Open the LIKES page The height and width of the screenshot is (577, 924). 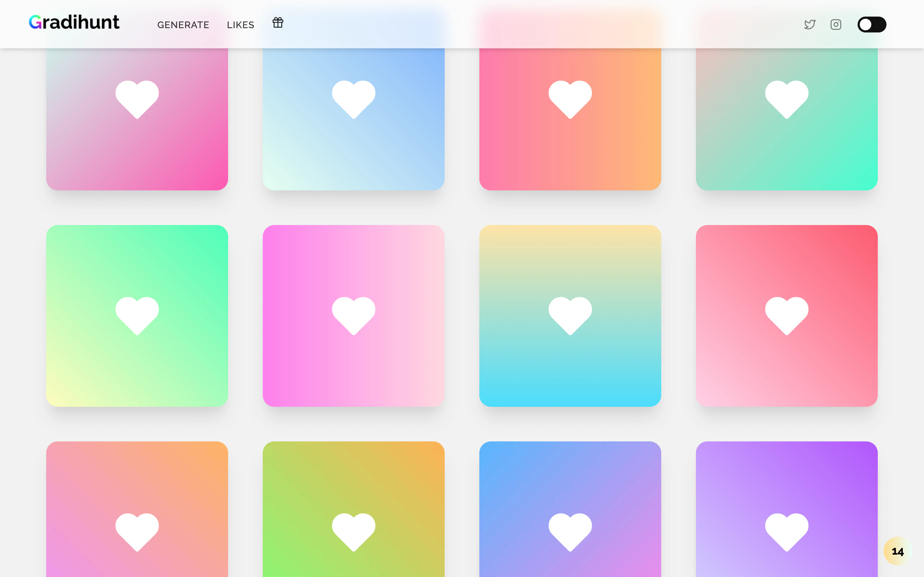coord(240,25)
